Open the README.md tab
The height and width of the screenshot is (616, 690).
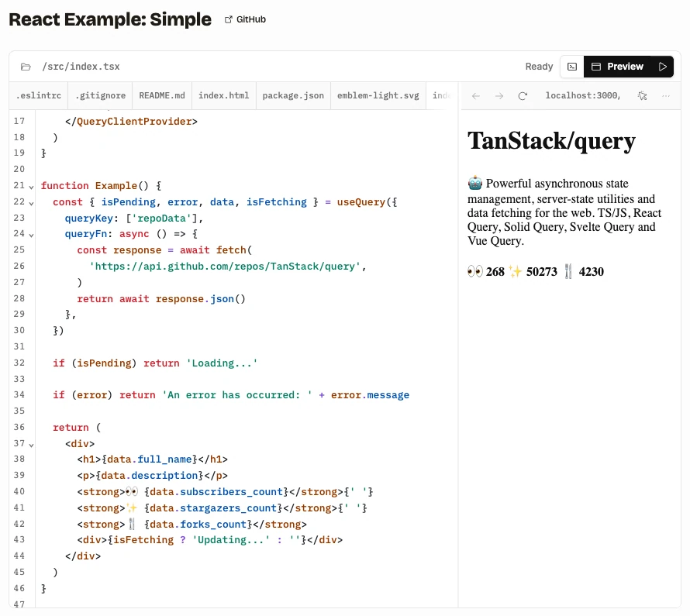pyautogui.click(x=162, y=95)
